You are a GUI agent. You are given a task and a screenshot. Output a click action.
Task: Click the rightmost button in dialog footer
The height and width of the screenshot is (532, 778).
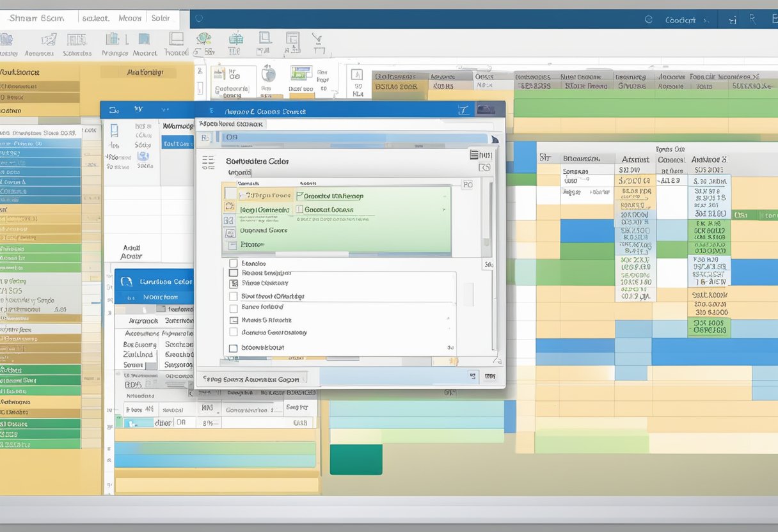point(490,377)
